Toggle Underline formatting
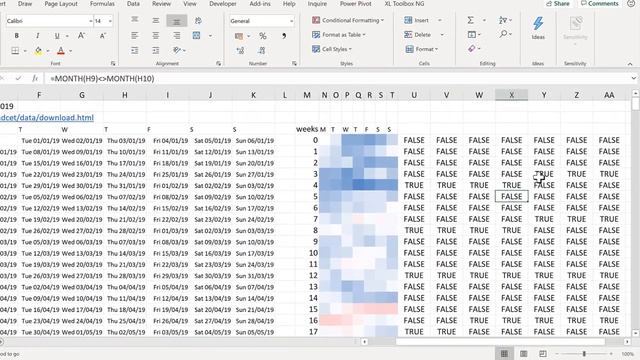Screen dimensions: 640x360 (x=57, y=36)
